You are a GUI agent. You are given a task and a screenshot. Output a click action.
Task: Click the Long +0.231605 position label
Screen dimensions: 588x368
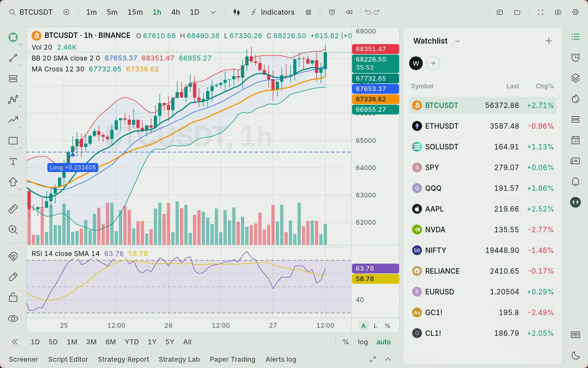pos(73,168)
